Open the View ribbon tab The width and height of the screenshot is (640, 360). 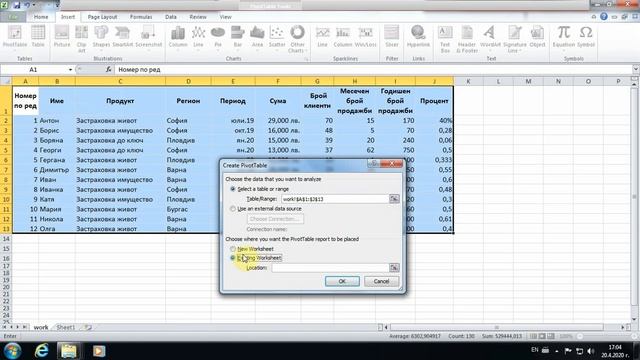(x=225, y=17)
